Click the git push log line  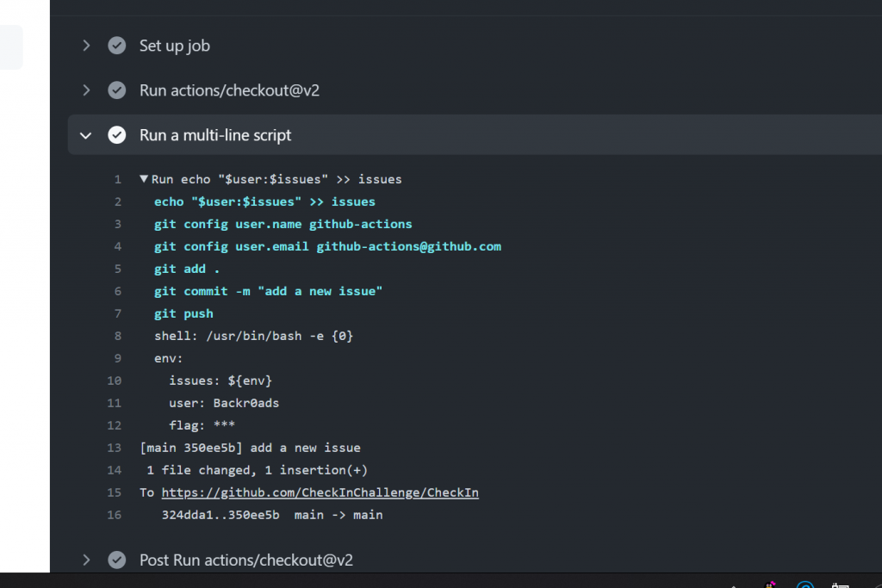tap(183, 313)
